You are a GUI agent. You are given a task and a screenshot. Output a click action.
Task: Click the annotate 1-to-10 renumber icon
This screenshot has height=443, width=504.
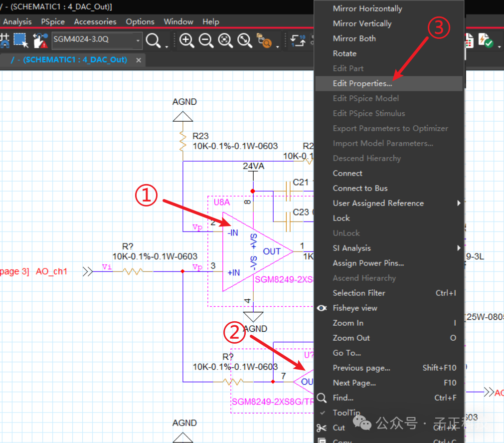[298, 40]
